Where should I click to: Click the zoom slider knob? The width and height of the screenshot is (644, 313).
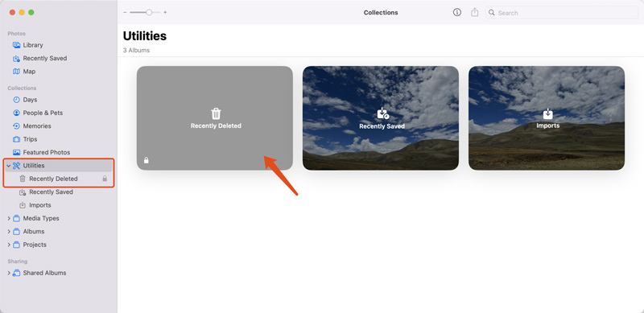(149, 12)
